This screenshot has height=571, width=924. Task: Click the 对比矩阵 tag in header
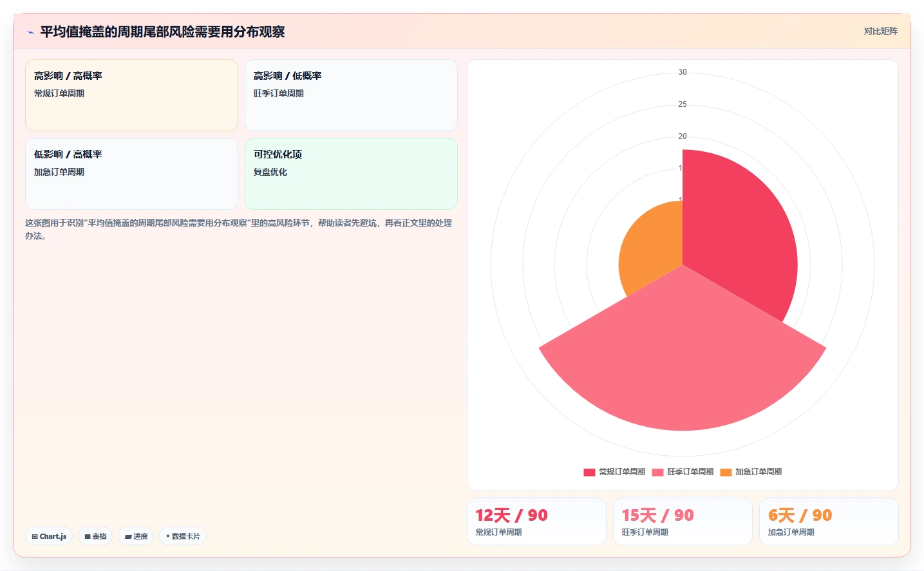pos(880,31)
